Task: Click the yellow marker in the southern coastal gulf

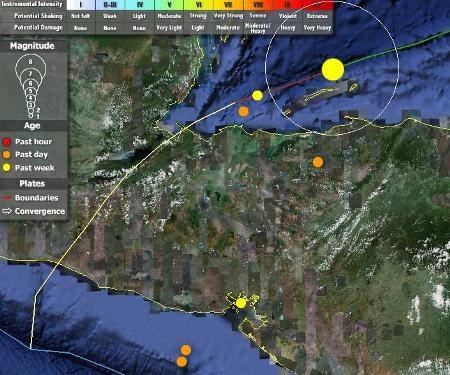Action: (241, 303)
